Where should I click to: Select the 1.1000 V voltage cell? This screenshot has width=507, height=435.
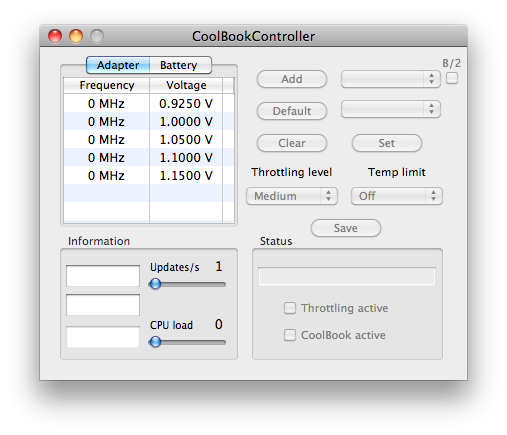[x=186, y=158]
